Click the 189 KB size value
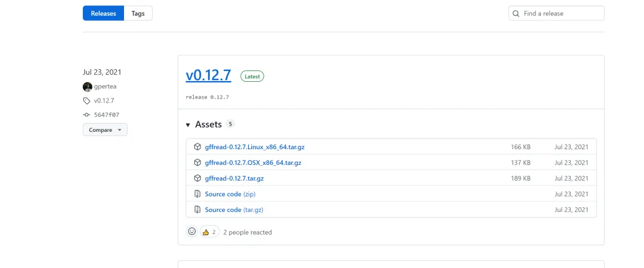644x268 pixels. coord(521,178)
